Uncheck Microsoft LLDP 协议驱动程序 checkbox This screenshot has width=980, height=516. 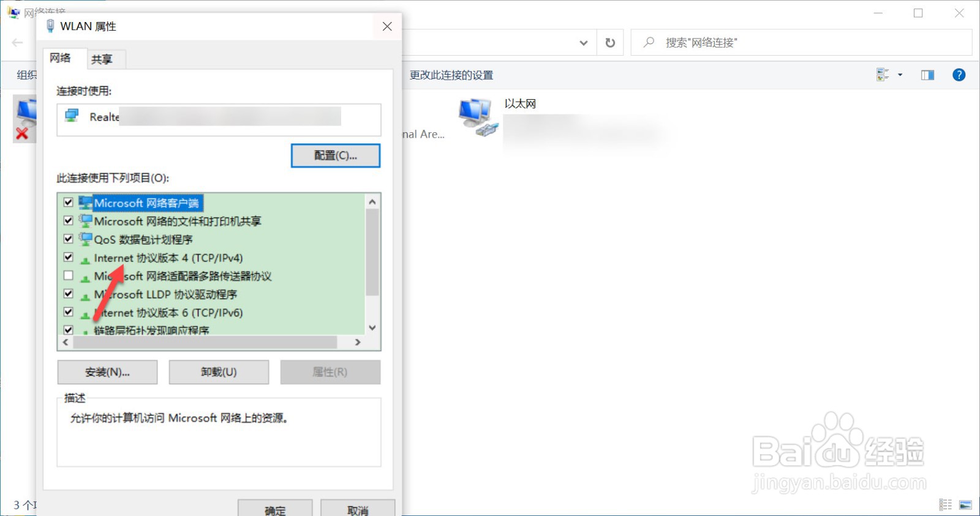click(x=69, y=294)
